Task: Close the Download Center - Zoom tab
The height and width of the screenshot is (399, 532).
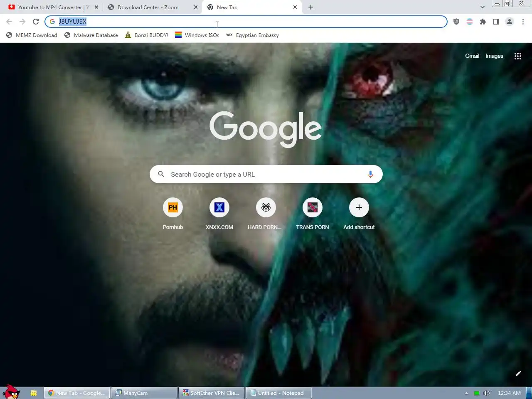Action: pos(196,7)
